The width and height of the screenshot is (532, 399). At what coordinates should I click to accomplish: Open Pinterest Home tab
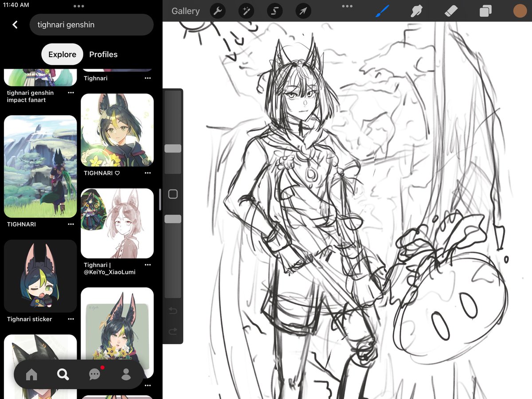(31, 375)
